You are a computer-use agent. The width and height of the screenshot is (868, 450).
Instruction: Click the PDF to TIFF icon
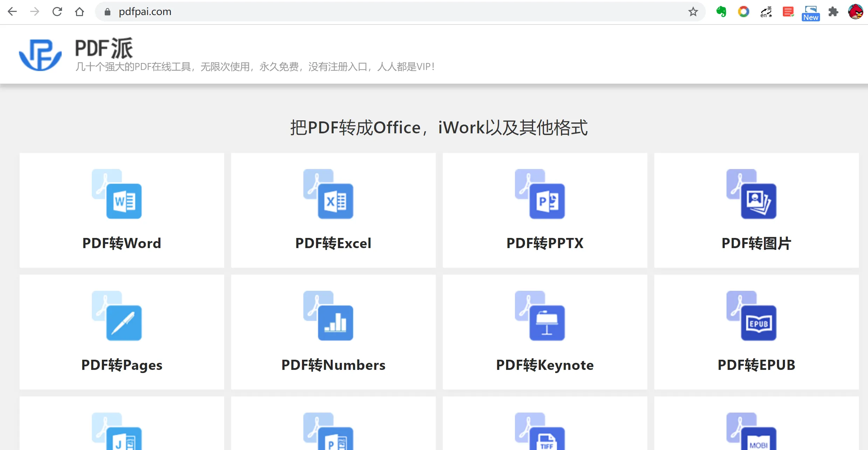(x=540, y=431)
